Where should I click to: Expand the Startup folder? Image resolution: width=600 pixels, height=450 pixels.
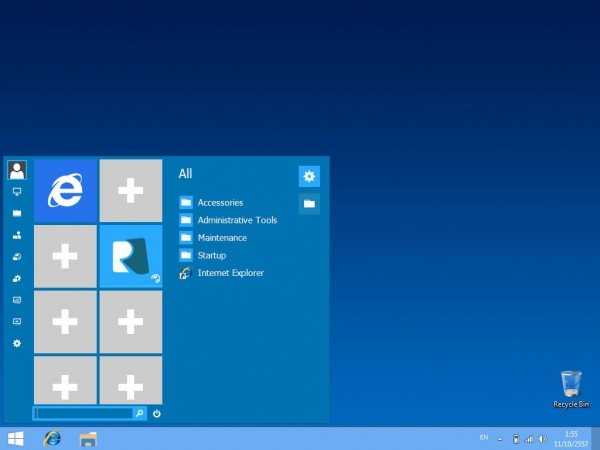click(212, 255)
